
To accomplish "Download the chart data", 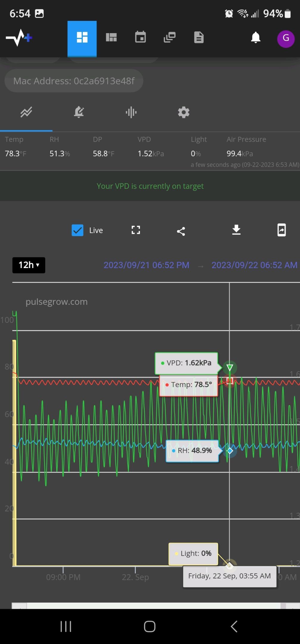I will [236, 230].
